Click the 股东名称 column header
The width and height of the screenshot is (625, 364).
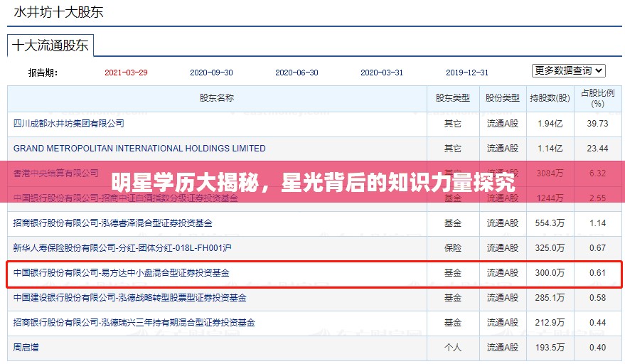[217, 98]
